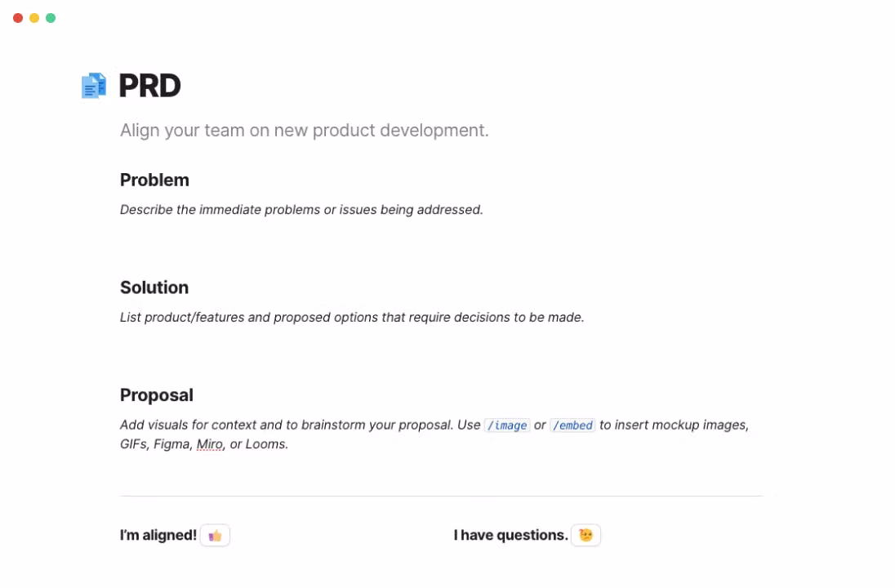
Task: Click the "Align your team" subtitle text
Action: click(x=304, y=131)
